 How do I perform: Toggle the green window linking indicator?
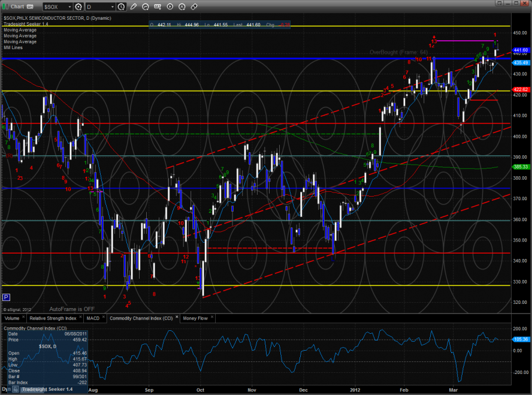5,7
